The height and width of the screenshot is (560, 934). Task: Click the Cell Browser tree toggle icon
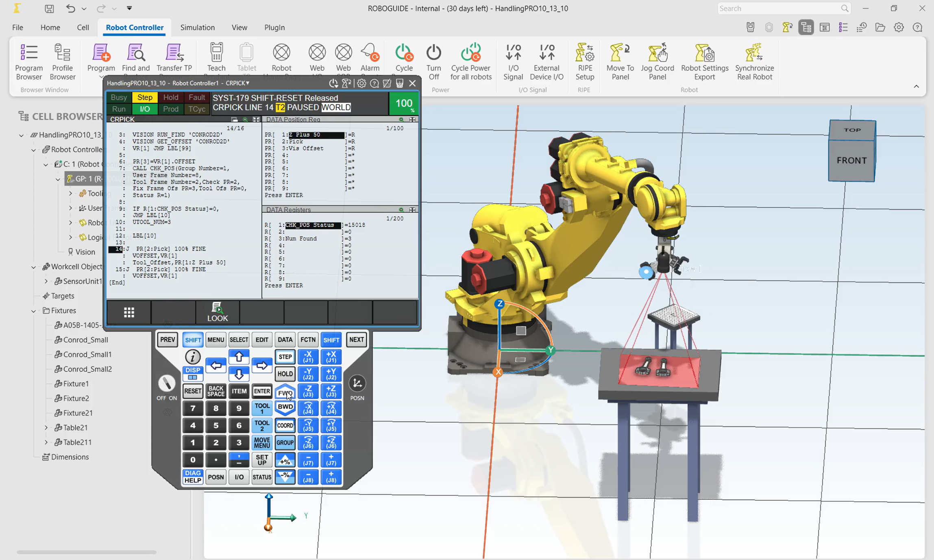(x=806, y=28)
